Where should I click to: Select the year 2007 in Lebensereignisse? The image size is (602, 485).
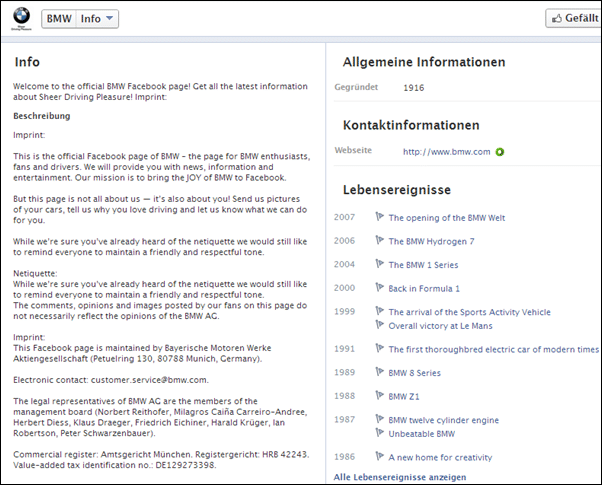pyautogui.click(x=344, y=217)
